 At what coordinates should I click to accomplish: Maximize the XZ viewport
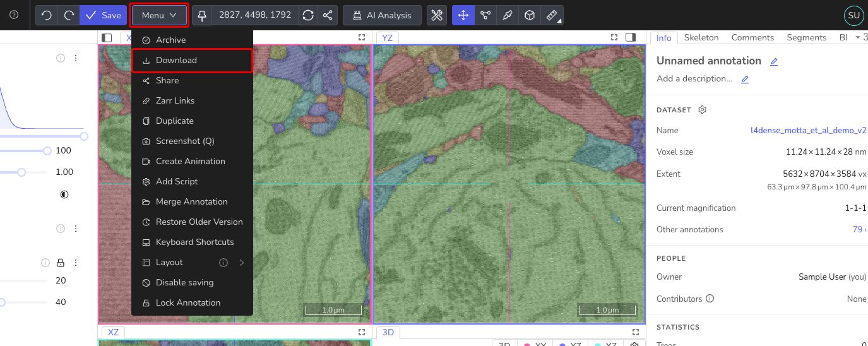(362, 331)
